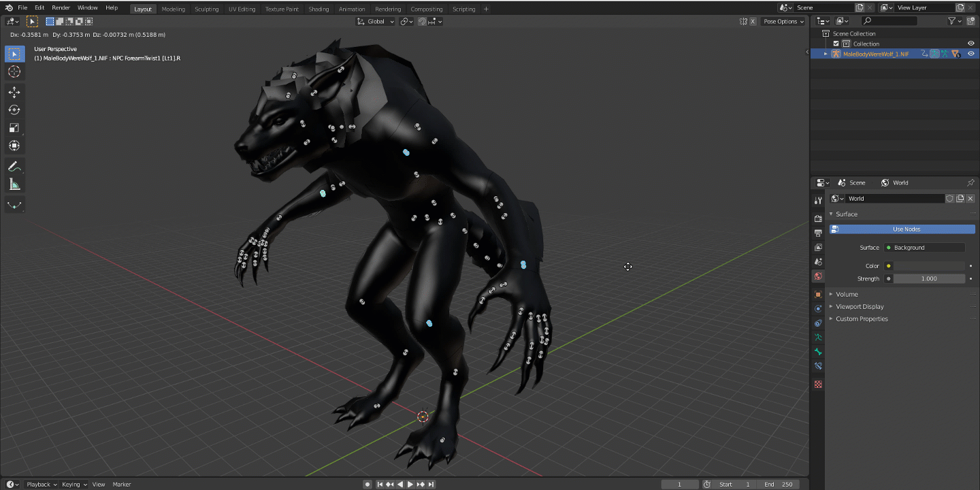Screen dimensions: 980x490
Task: Click the Surface shader Background field
Action: tap(924, 248)
